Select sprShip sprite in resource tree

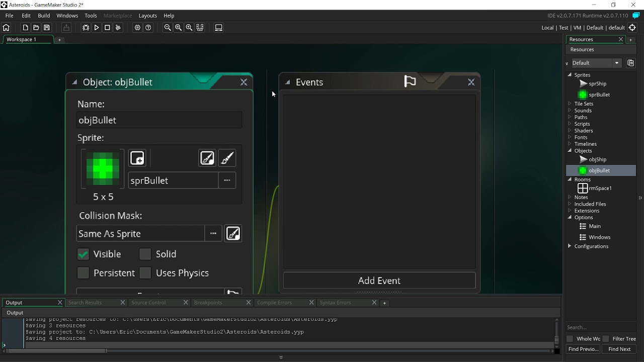pos(597,83)
